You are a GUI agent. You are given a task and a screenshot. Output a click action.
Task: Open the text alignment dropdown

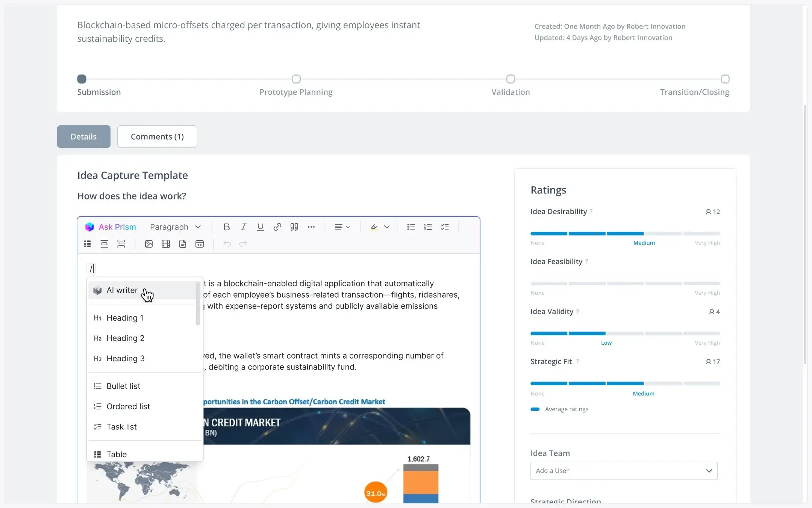coord(342,227)
